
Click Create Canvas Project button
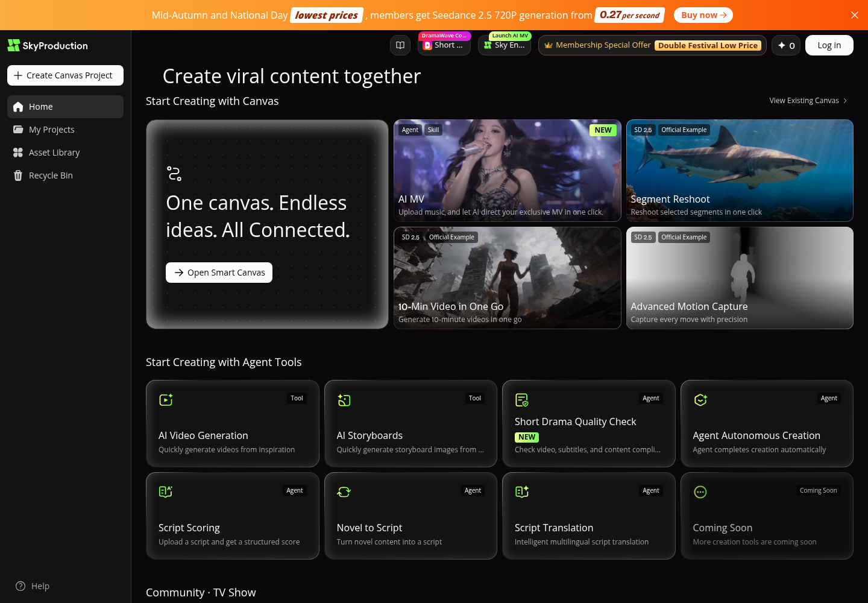[x=65, y=75]
